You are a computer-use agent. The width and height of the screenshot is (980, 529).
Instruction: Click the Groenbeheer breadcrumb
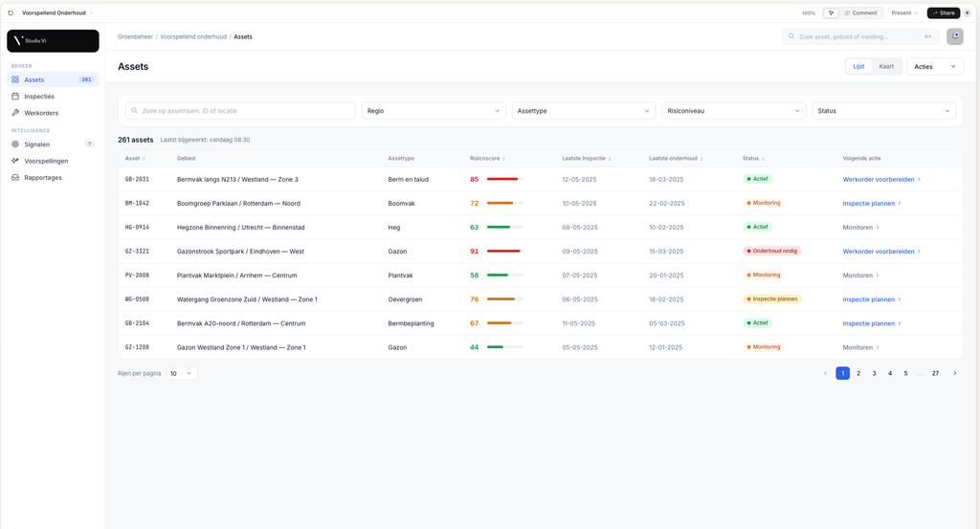135,37
